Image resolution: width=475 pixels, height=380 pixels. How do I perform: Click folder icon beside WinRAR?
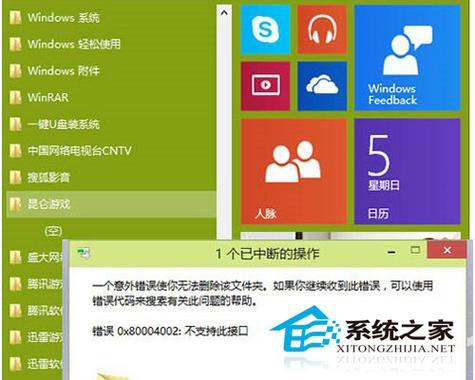click(x=15, y=97)
